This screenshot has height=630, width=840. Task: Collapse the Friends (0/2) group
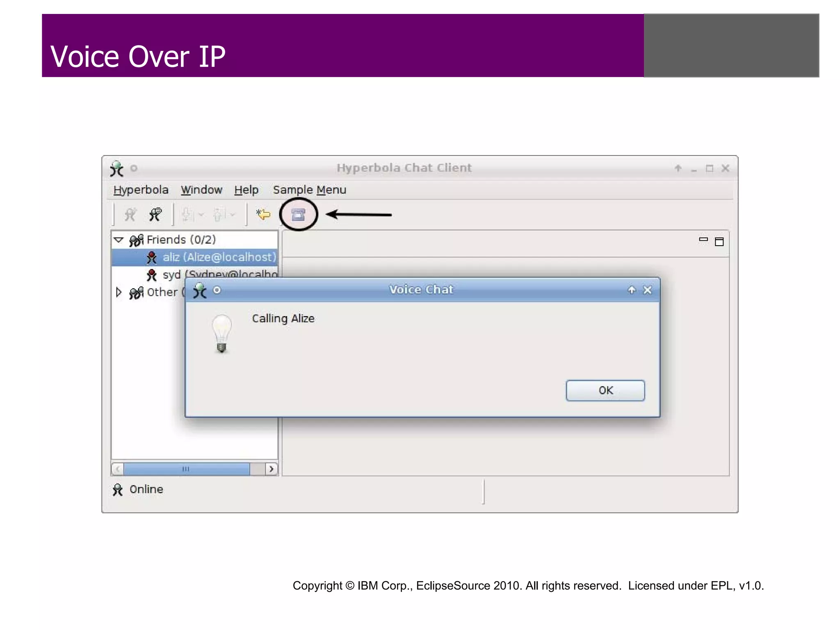[119, 240]
